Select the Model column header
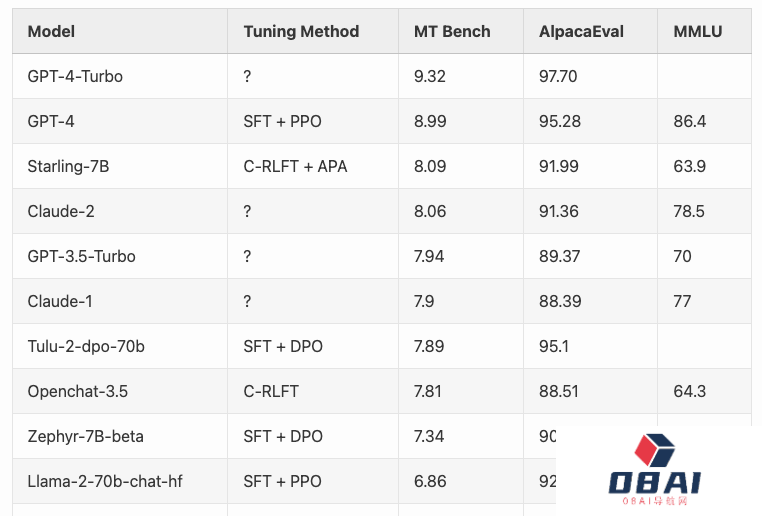The height and width of the screenshot is (516, 762). tap(51, 31)
